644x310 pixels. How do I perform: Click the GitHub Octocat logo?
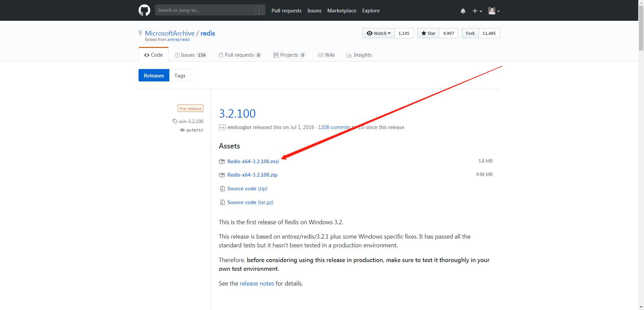144,10
